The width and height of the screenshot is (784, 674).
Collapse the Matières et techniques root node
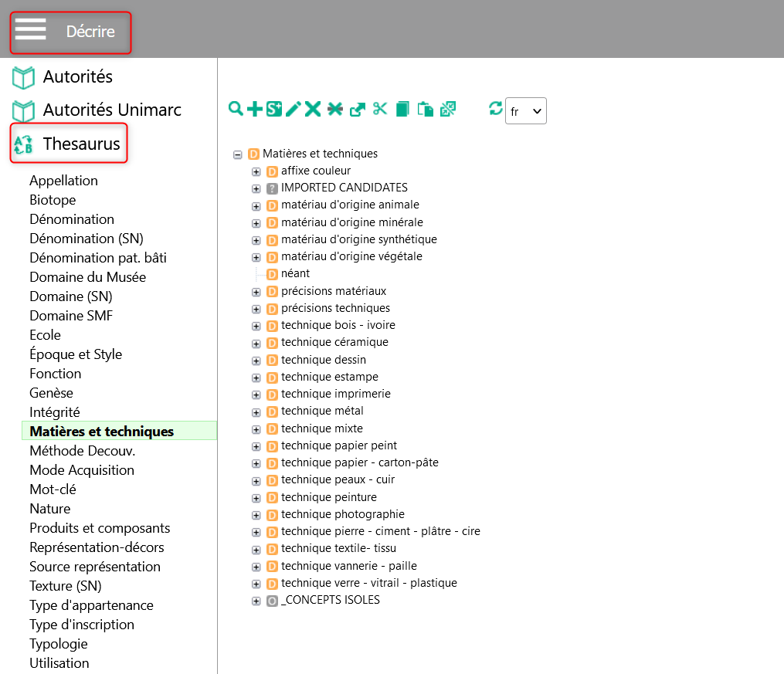click(x=237, y=154)
